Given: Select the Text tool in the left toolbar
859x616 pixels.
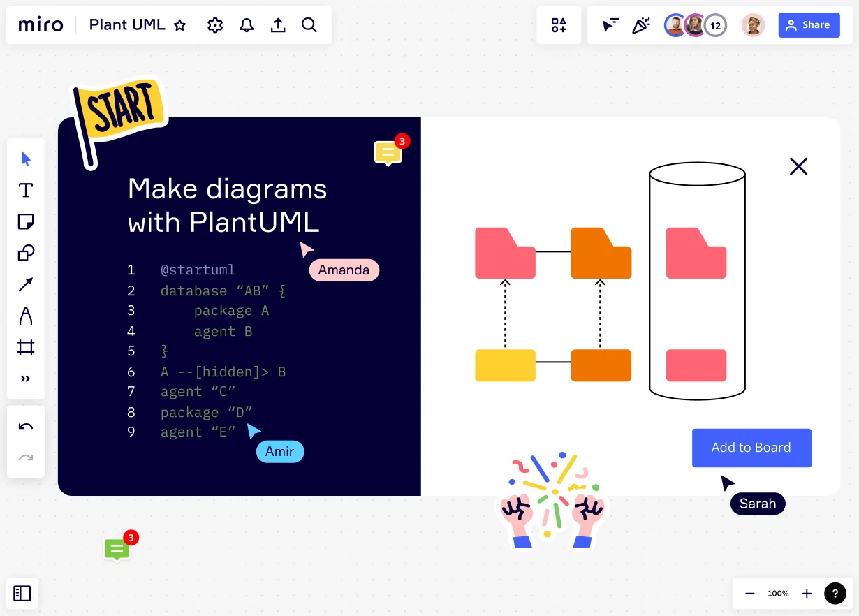Looking at the screenshot, I should coord(26,190).
